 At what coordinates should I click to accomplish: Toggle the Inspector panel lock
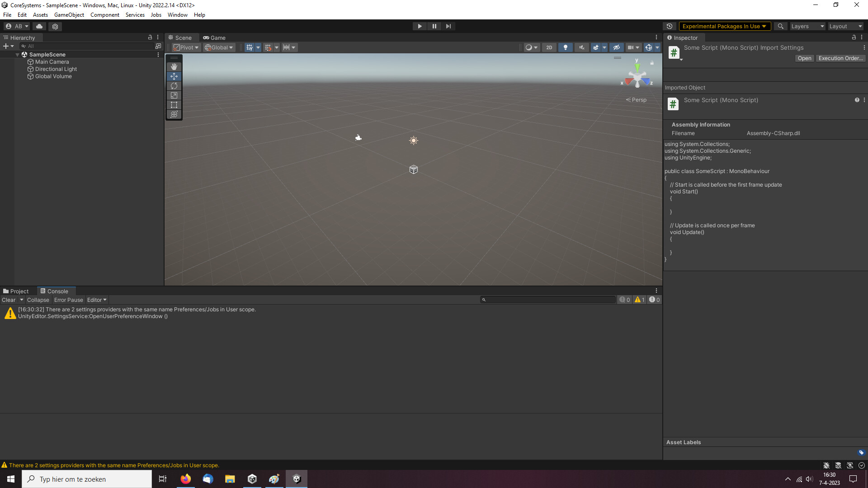click(854, 38)
